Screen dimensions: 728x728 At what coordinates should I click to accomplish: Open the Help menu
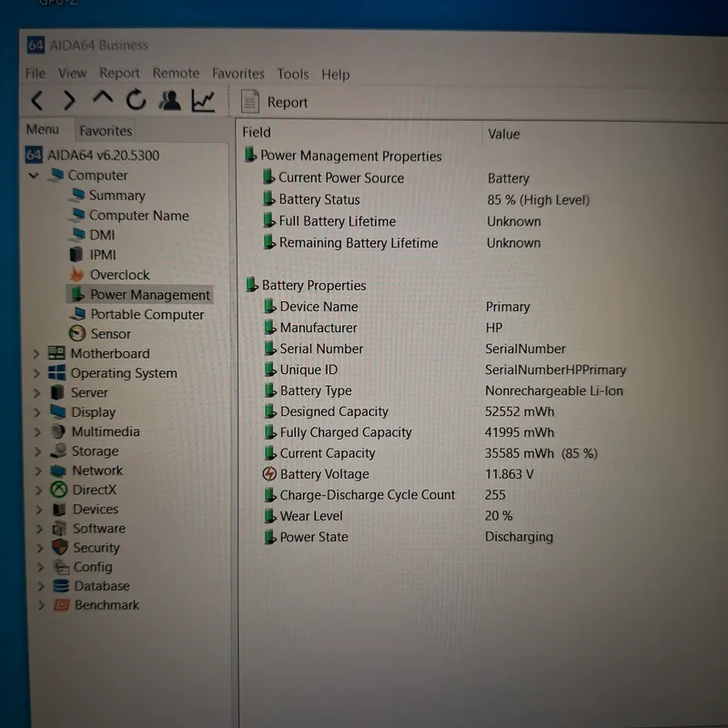pos(335,75)
